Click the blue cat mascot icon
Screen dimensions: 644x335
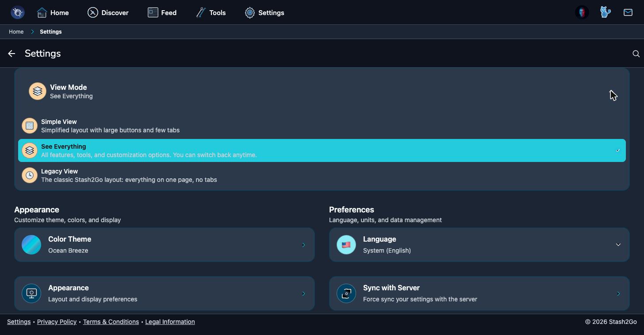tap(606, 12)
